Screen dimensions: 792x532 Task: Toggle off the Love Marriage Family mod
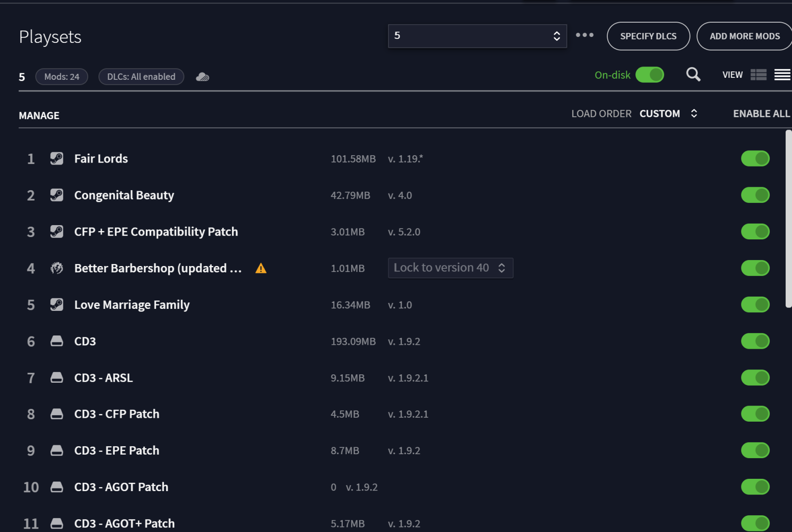tap(755, 305)
